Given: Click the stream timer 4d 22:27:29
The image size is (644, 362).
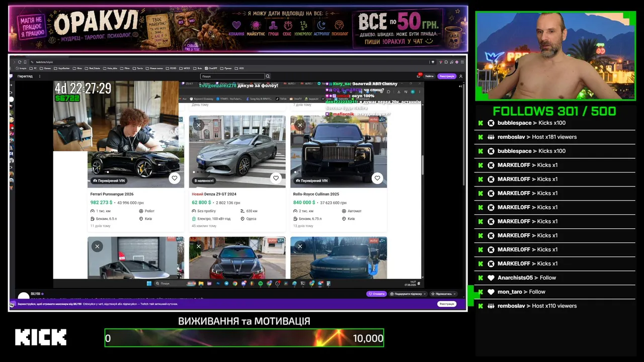Looking at the screenshot, I should (x=83, y=88).
